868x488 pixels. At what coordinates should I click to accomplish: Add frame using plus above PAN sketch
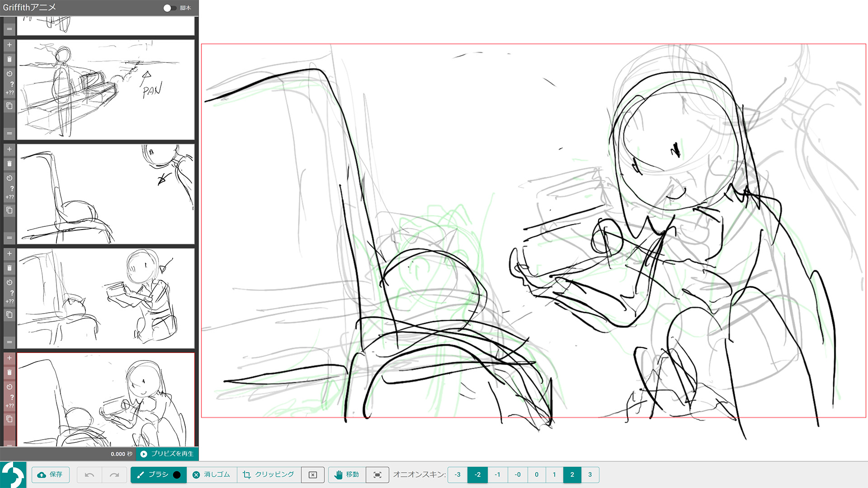[9, 45]
